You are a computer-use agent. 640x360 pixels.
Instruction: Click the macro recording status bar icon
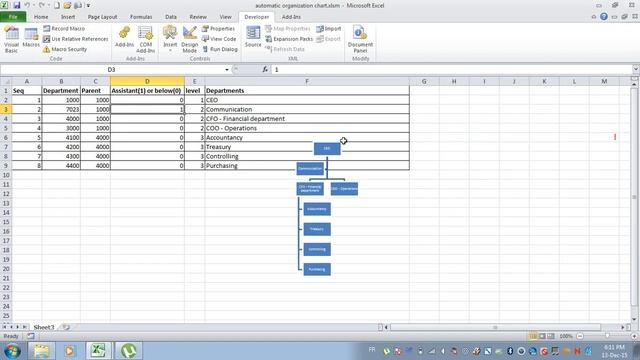click(31, 336)
